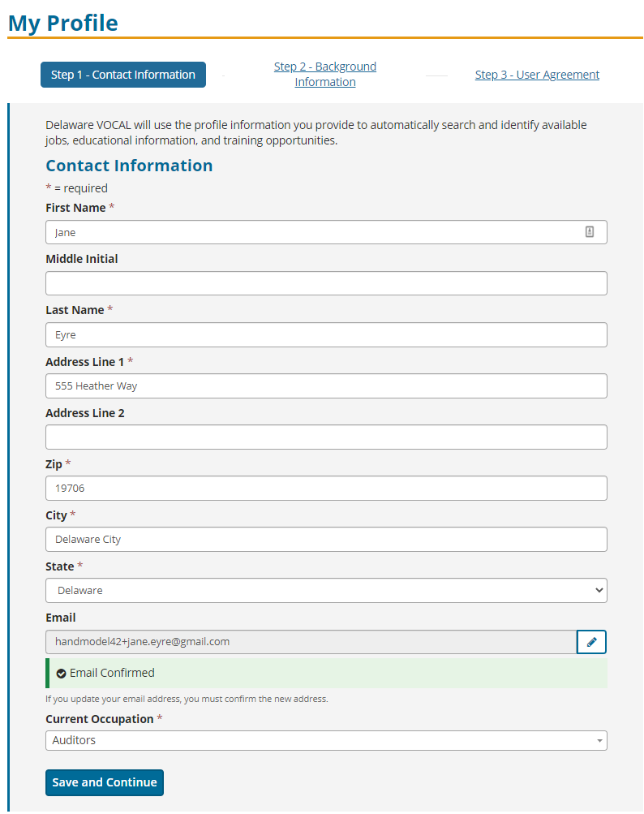Click the Save and Continue button

105,782
